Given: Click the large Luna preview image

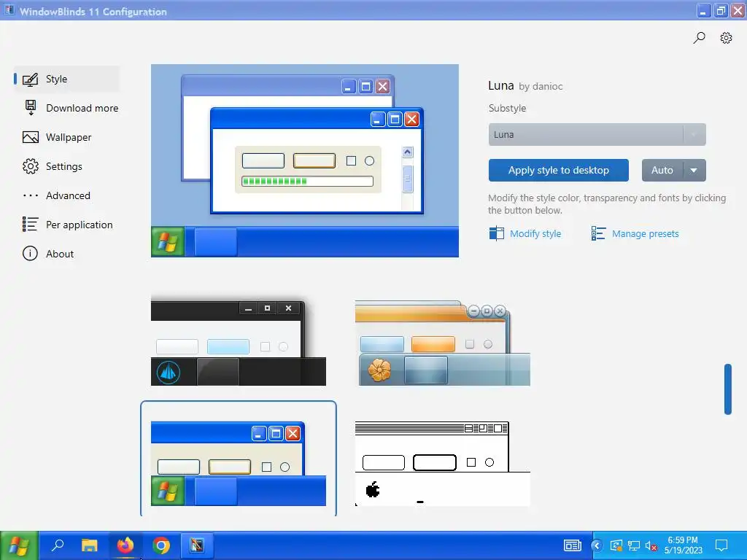Looking at the screenshot, I should pyautogui.click(x=305, y=161).
